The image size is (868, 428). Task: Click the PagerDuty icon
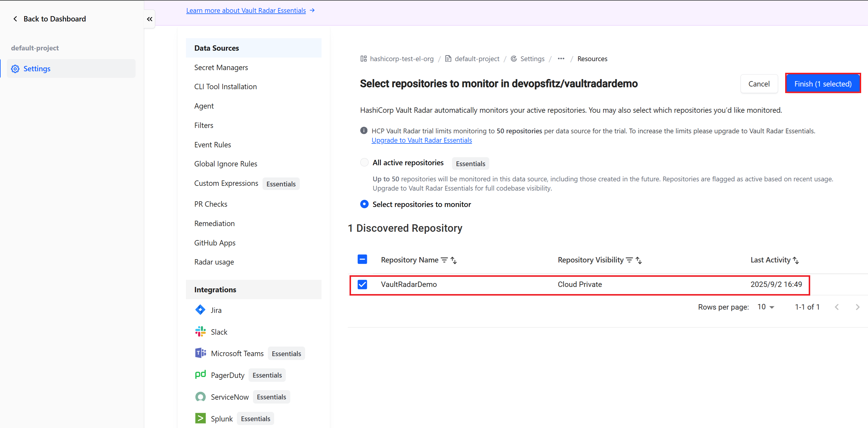point(200,375)
